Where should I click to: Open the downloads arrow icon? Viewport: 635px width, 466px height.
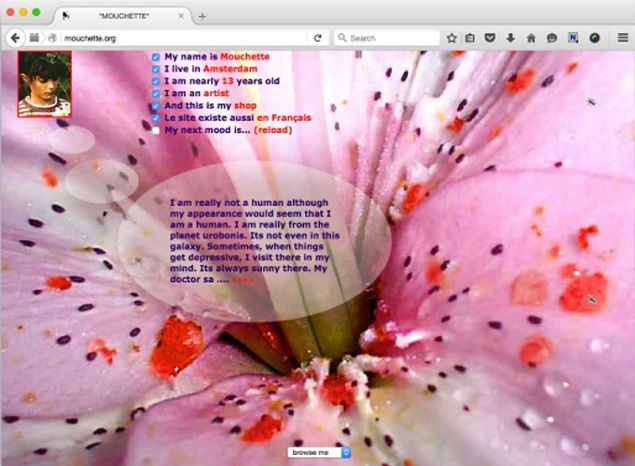[x=511, y=38]
